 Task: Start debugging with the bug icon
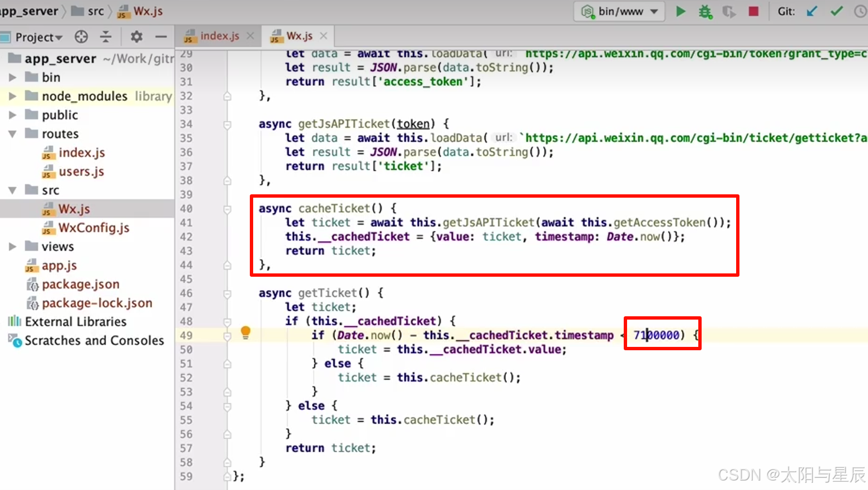click(705, 11)
